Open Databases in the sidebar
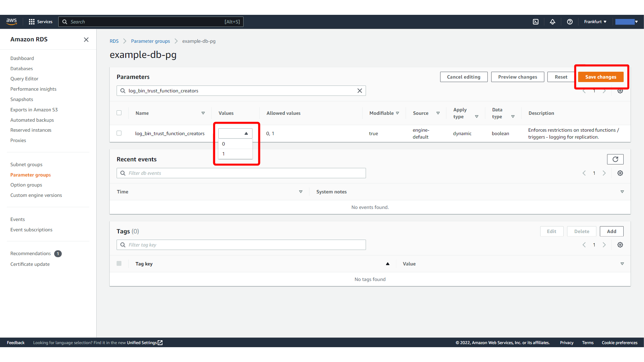Image resolution: width=644 pixels, height=362 pixels. tap(22, 69)
